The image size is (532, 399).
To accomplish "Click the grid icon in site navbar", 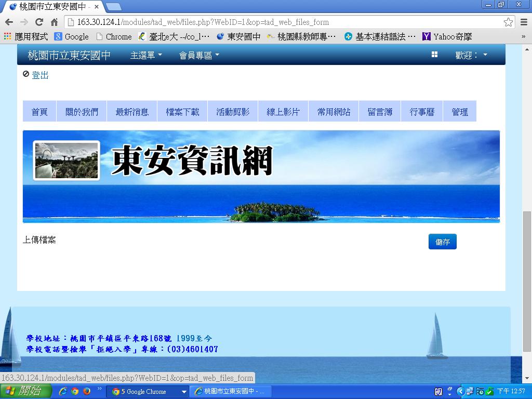I will pos(434,55).
